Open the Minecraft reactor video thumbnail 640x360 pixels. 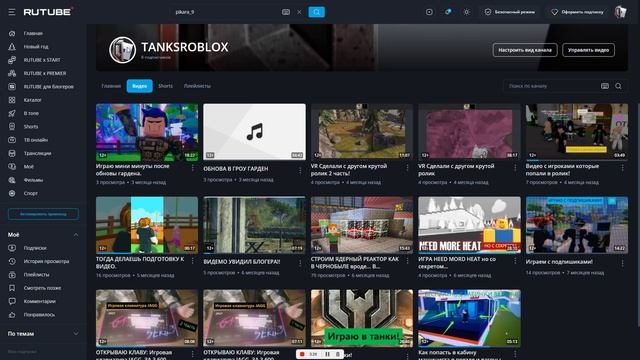coord(362,225)
